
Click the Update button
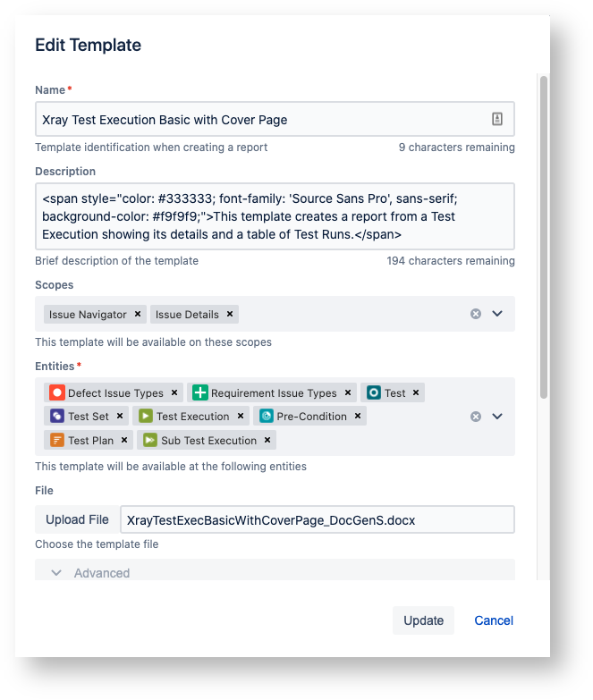(x=423, y=620)
